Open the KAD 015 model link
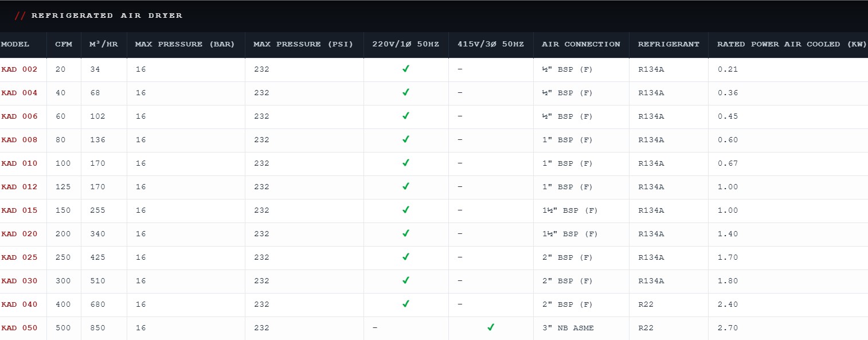Viewport: 868px width, 340px height. click(x=19, y=210)
